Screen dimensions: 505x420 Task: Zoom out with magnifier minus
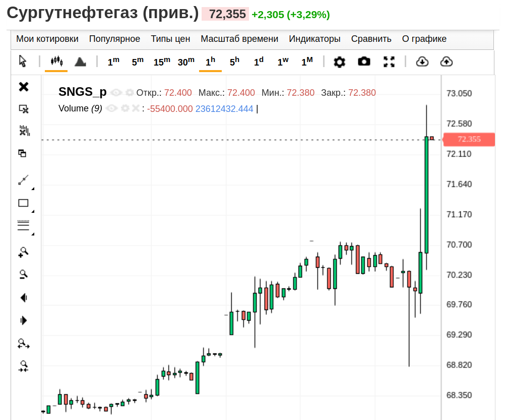click(23, 274)
